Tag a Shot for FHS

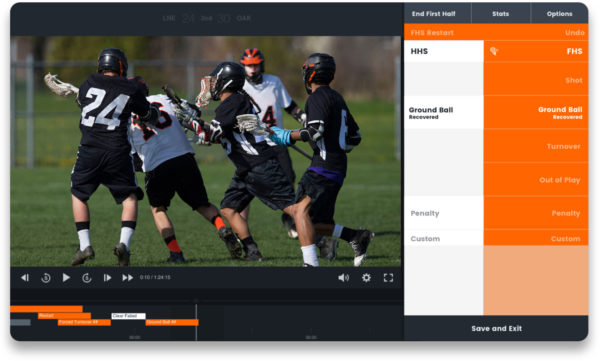[x=536, y=80]
